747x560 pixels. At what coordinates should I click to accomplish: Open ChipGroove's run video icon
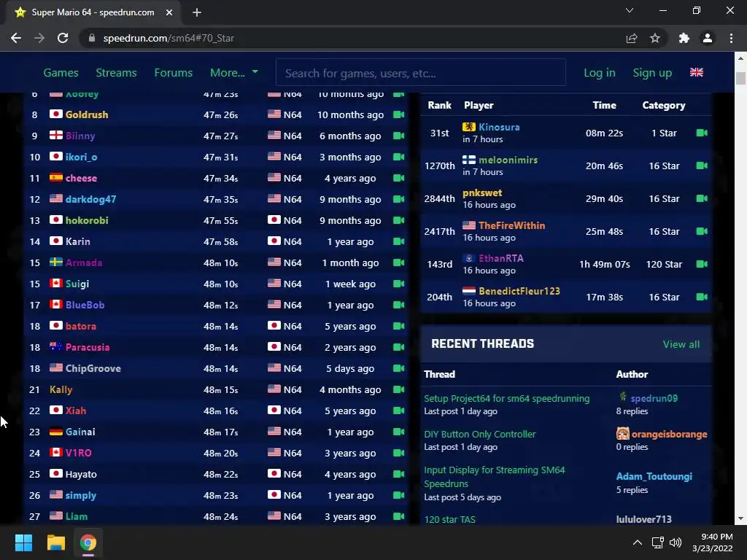[399, 368]
